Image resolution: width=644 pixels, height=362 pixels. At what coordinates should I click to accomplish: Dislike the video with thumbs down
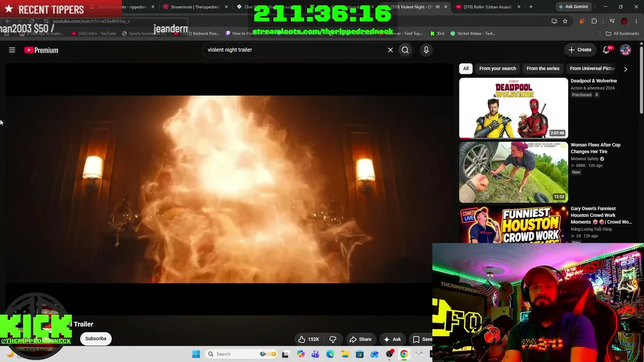click(333, 339)
